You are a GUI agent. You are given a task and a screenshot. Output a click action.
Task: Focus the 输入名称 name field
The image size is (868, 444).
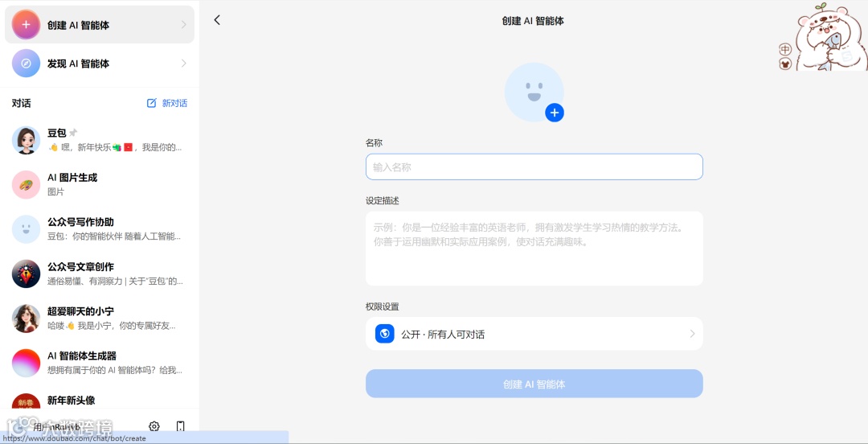coord(534,166)
